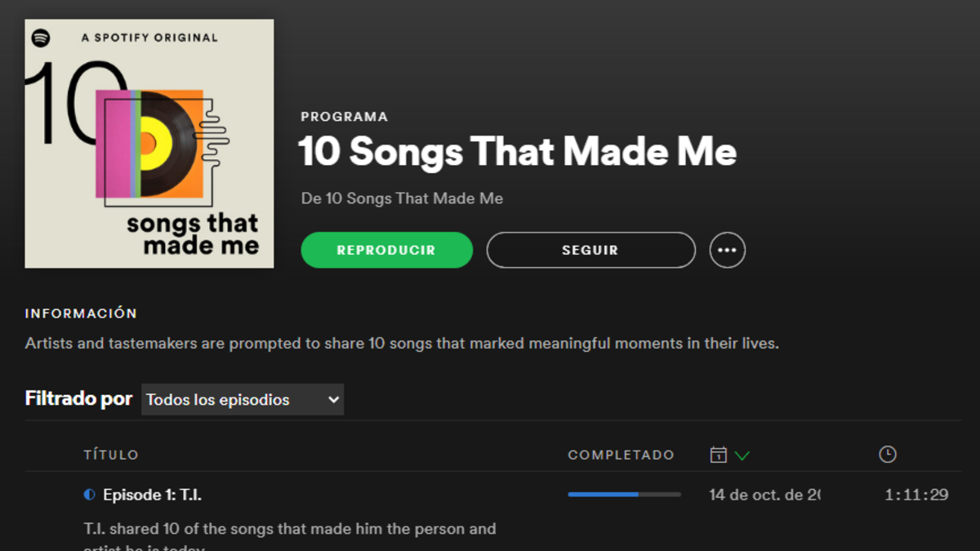Click the blue in-progress indicator for Episode 1
The width and height of the screenshot is (980, 551).
89,495
